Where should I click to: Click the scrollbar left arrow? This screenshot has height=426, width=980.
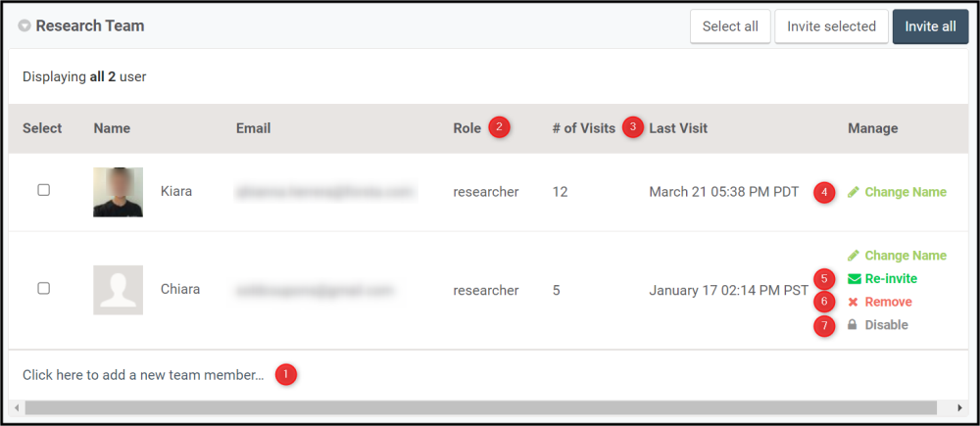point(17,408)
